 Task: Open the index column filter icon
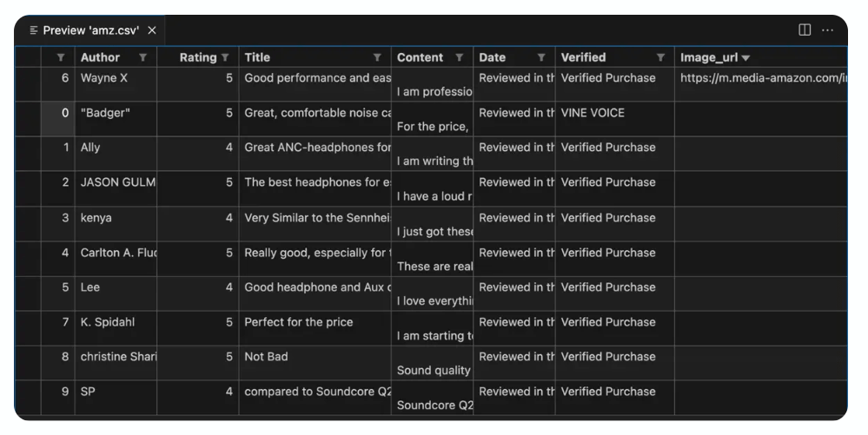coord(61,57)
